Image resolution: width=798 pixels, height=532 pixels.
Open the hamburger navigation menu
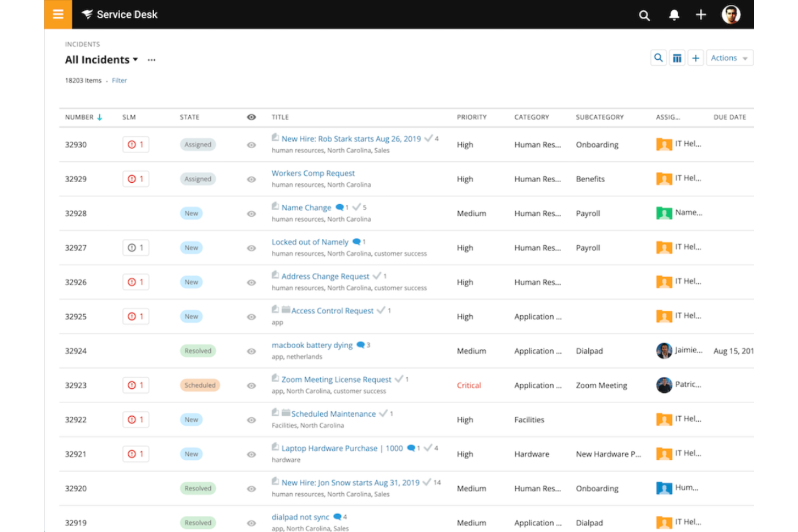click(58, 14)
